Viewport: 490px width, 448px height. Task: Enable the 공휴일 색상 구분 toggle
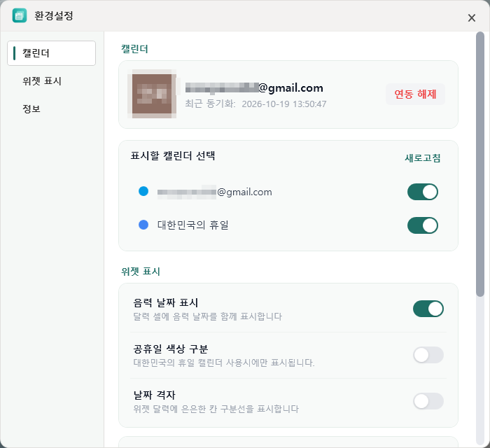pos(428,355)
